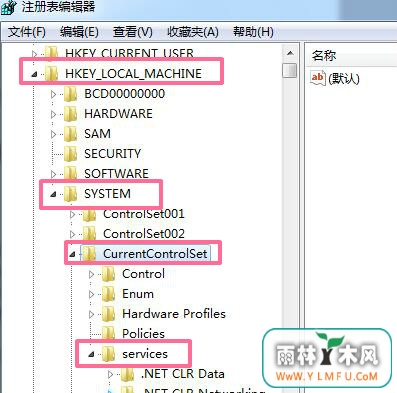Select the SYSTEM key label
Image resolution: width=397 pixels, height=393 pixels.
tap(107, 194)
